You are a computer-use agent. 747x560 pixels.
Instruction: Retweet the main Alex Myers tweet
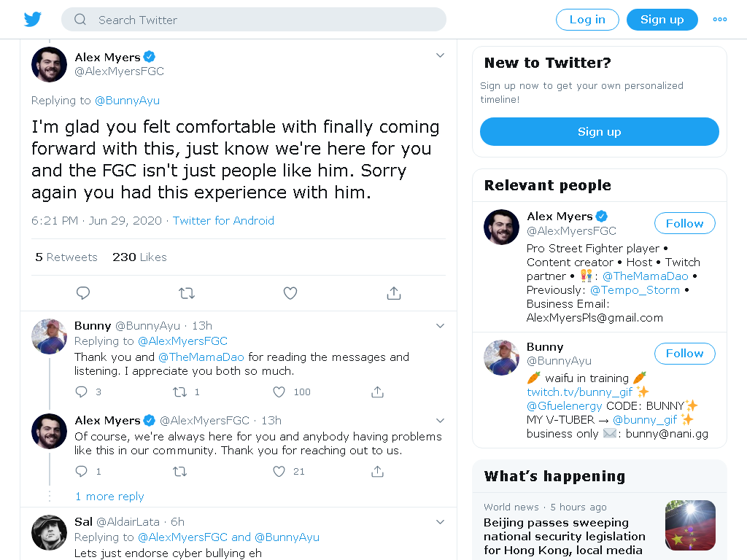click(187, 293)
